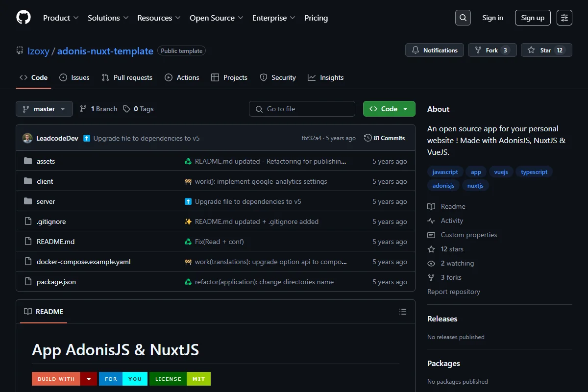Open the typescript topic tag
The image size is (588, 392).
[x=534, y=172]
